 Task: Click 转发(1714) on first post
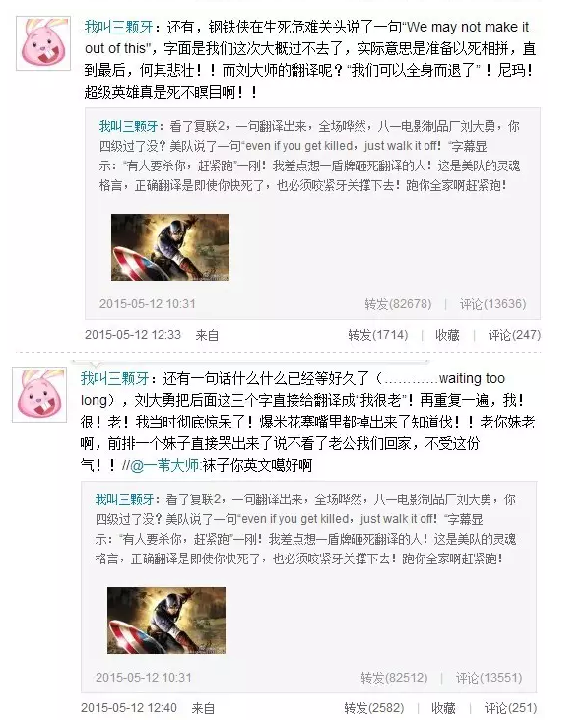click(378, 335)
